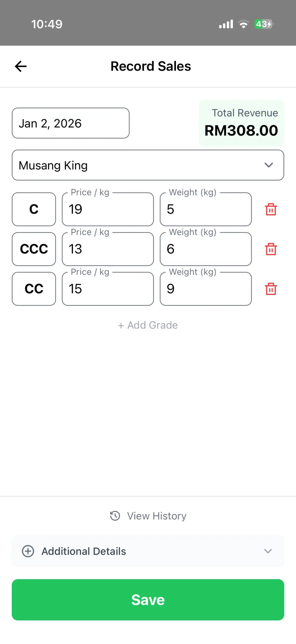The width and height of the screenshot is (296, 644).
Task: Edit the price field showing 15
Action: point(108,289)
